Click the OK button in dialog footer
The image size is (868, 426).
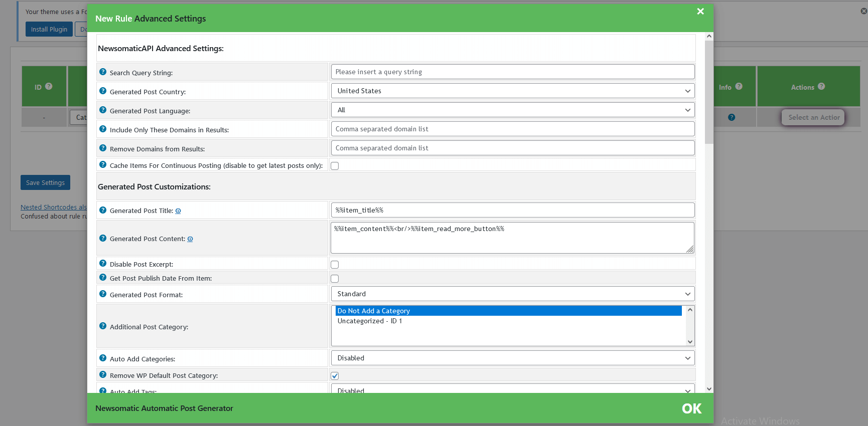691,408
